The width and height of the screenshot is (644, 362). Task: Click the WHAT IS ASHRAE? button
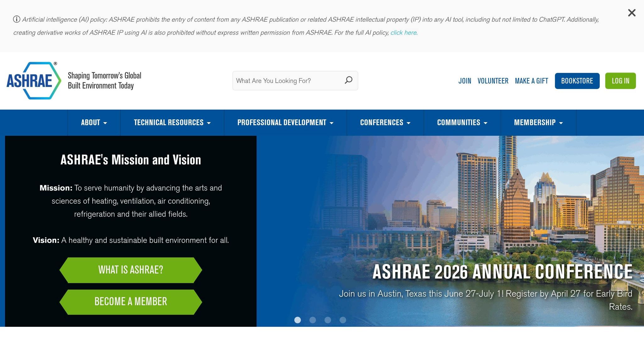point(130,270)
